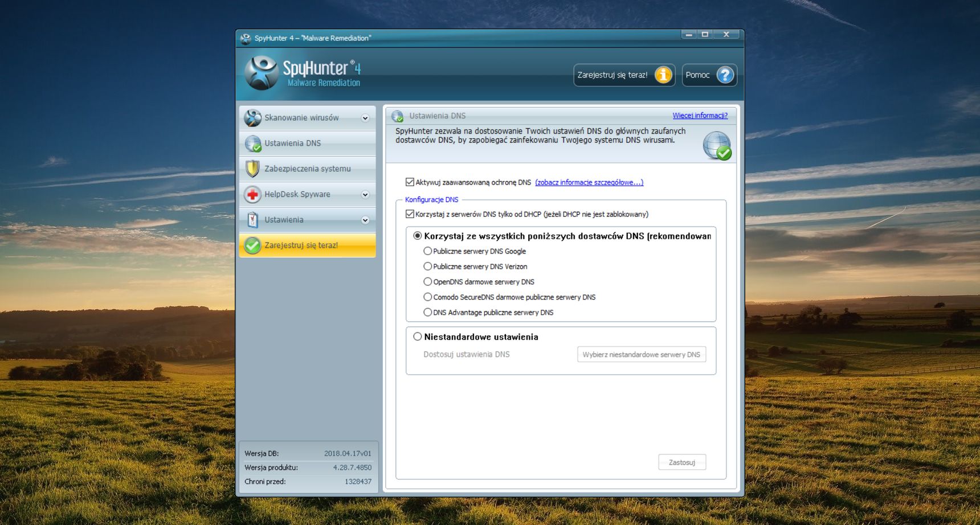Click the orange info icon beside Zarejestruj
980x525 pixels.
pos(663,75)
